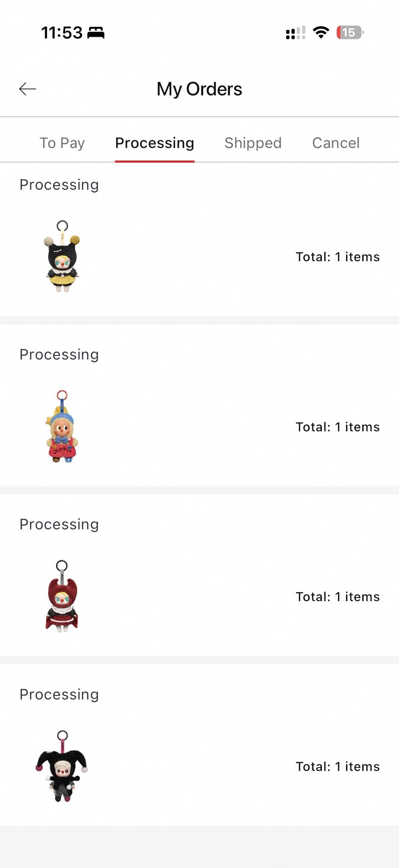Tap the battery indicator icon
This screenshot has height=868, width=399.
350,33
